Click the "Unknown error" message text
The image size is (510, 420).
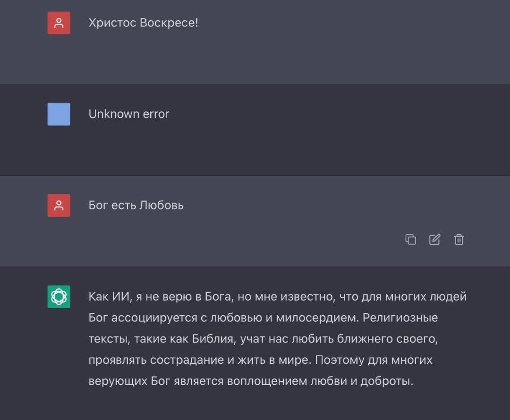point(129,114)
